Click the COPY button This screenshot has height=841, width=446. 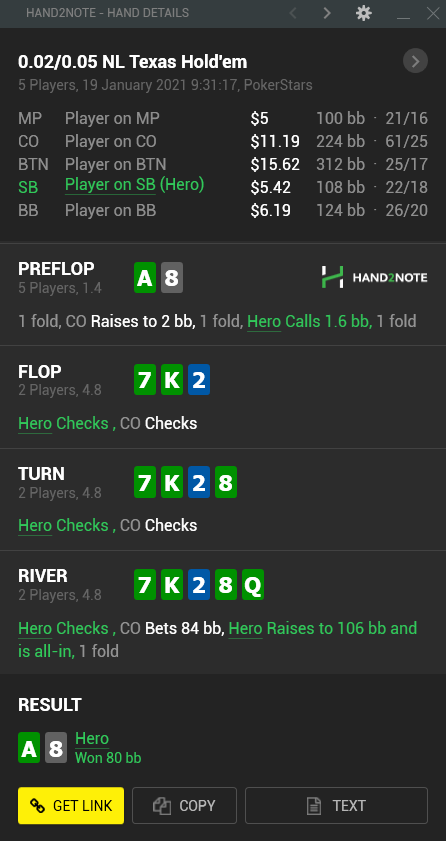point(184,805)
